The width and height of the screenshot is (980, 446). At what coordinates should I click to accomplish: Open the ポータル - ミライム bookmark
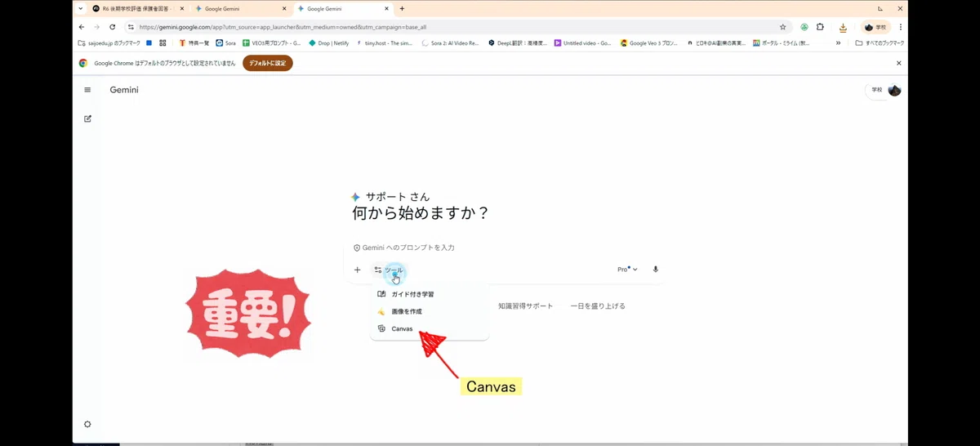pyautogui.click(x=782, y=43)
